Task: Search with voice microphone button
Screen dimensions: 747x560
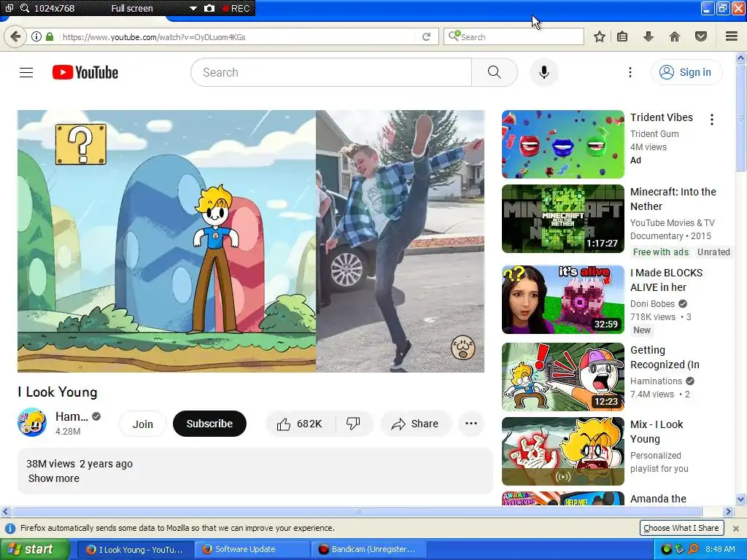Action: point(544,72)
